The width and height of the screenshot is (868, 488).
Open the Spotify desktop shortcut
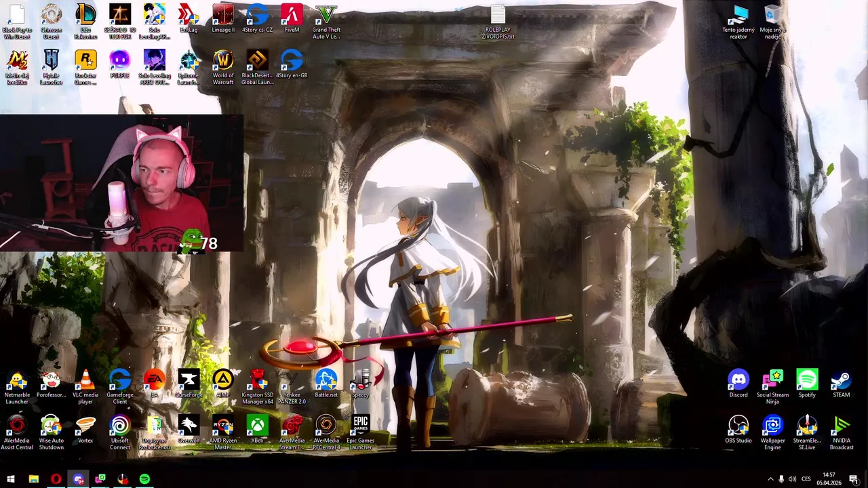807,384
